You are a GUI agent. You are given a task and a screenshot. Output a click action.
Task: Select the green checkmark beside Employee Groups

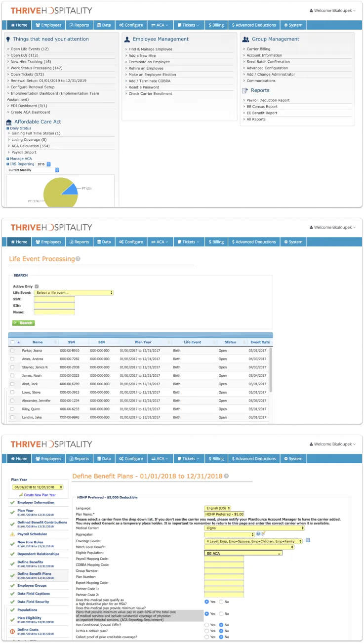[x=12, y=586]
